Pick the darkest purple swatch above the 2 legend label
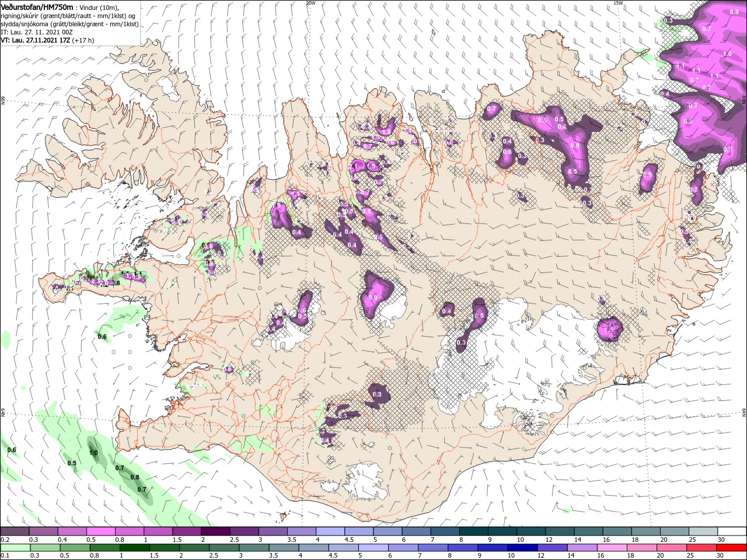 pos(215,531)
